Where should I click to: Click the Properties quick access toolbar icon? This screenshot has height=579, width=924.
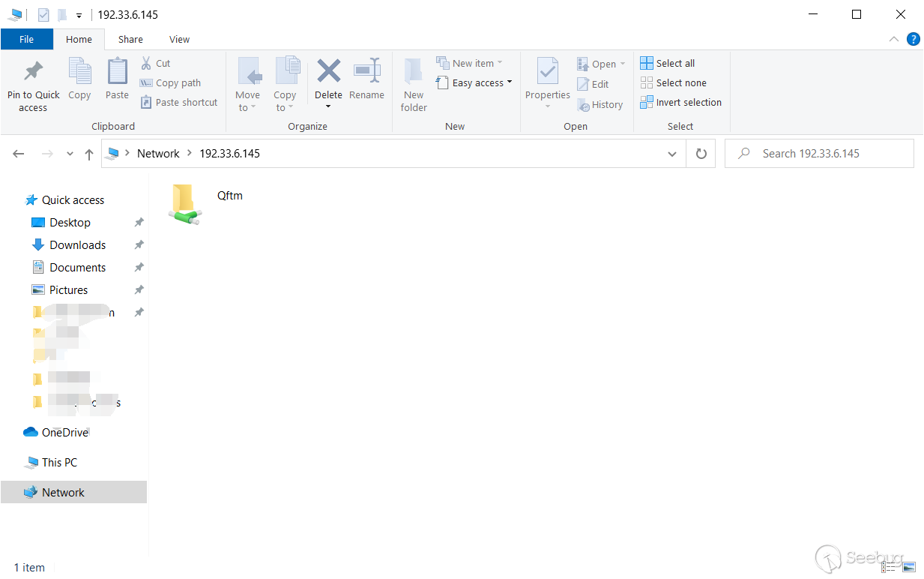pyautogui.click(x=43, y=14)
